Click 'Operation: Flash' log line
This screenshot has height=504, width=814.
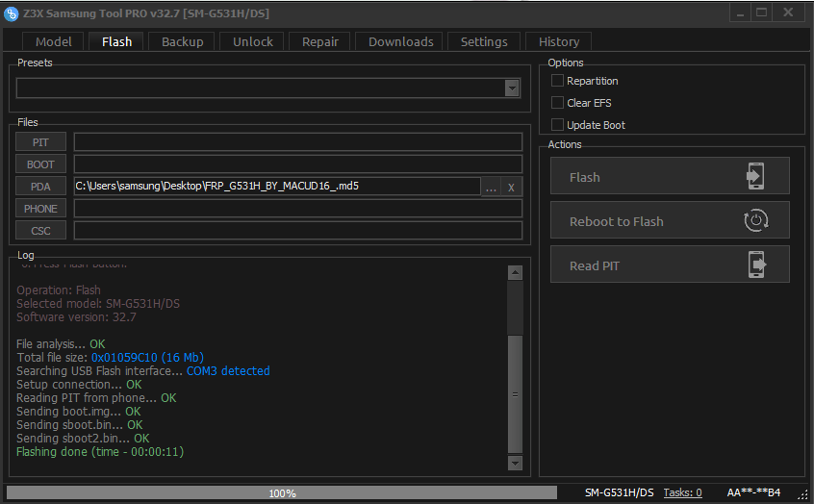coord(59,290)
